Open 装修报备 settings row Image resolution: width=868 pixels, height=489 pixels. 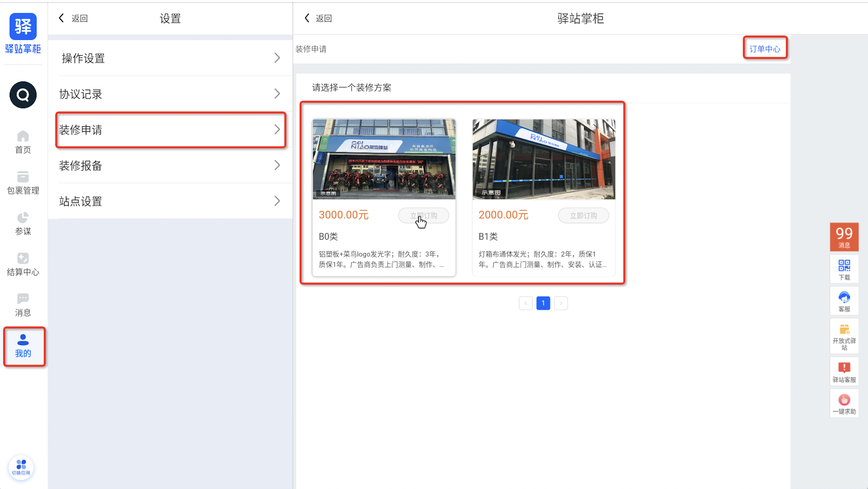[x=171, y=165]
